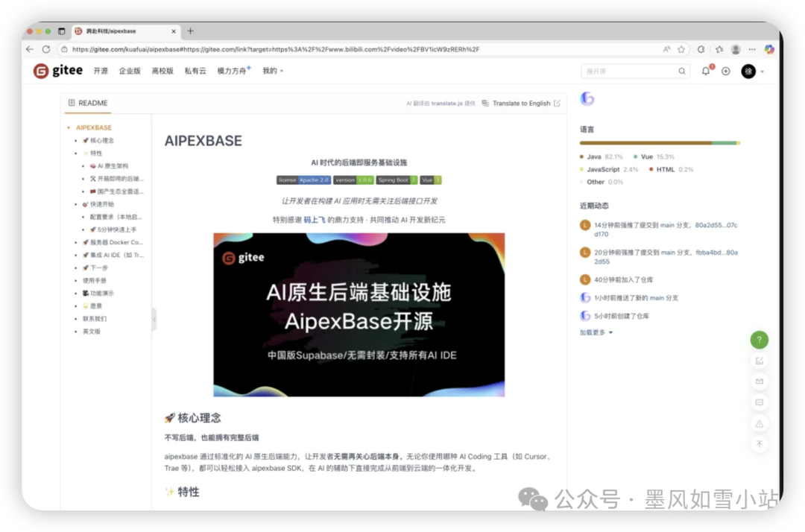
Task: Click the language percentage bar under 语言
Action: [x=659, y=142]
